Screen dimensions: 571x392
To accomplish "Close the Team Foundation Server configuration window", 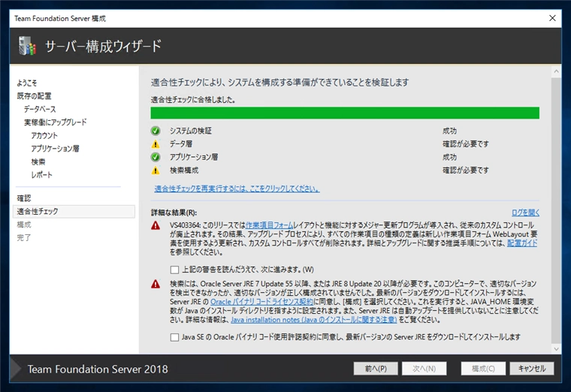I will (552, 18).
